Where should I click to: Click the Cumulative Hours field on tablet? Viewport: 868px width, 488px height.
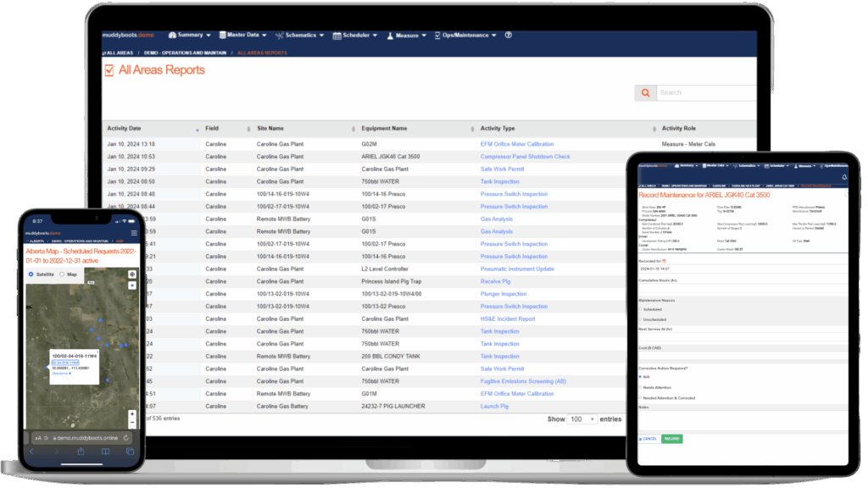(x=742, y=288)
